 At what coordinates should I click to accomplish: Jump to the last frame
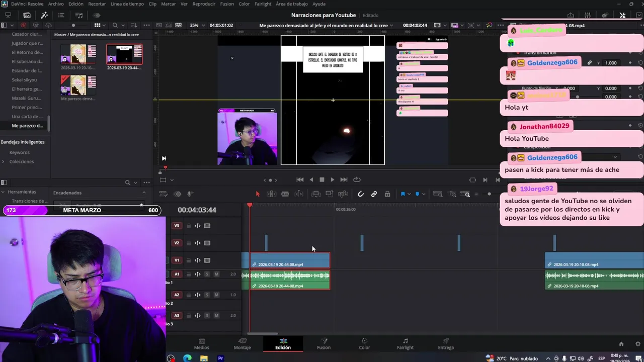(x=344, y=179)
